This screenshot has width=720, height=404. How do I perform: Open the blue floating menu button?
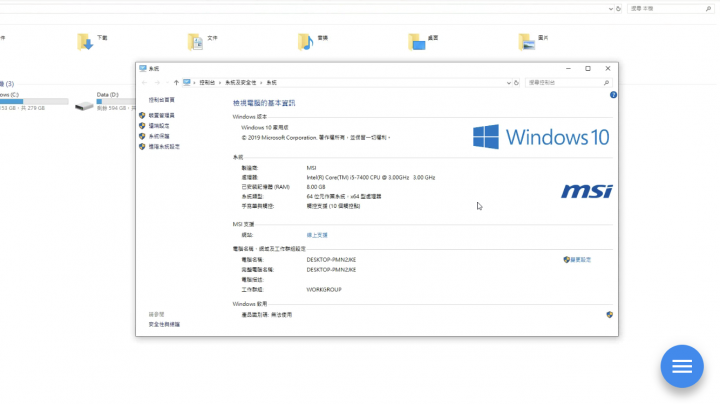[682, 366]
